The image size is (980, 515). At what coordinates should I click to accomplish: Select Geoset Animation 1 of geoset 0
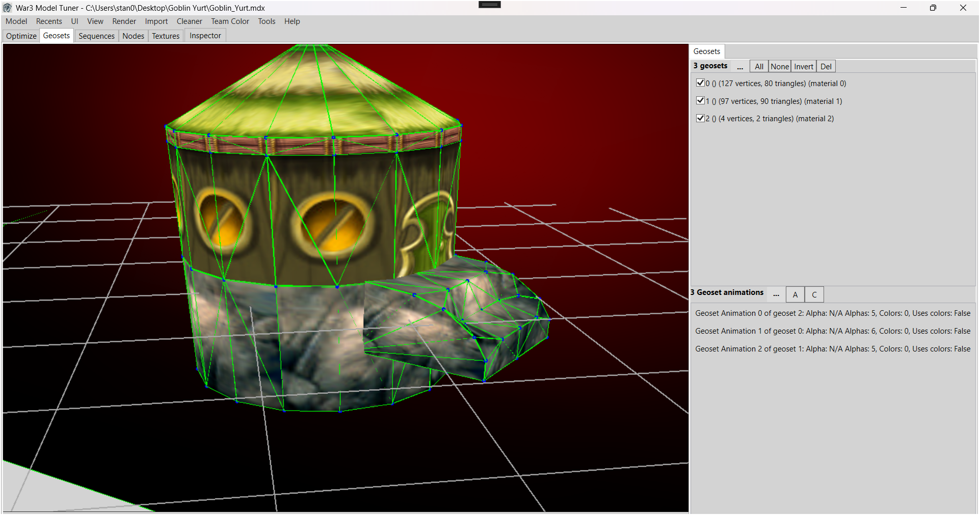click(x=833, y=331)
